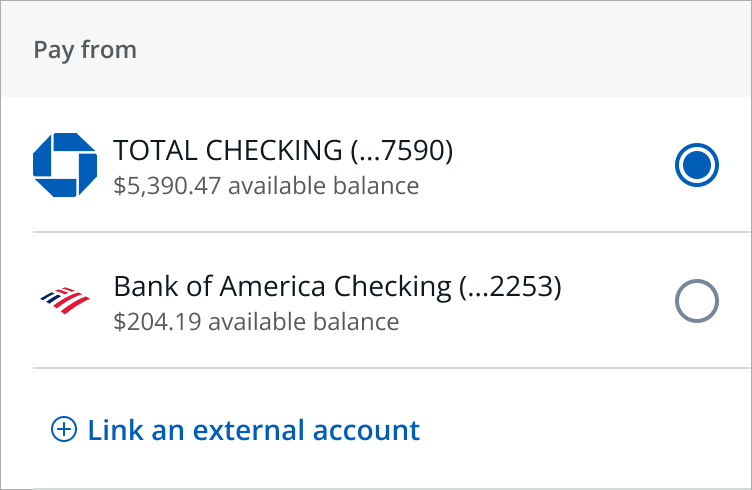The width and height of the screenshot is (752, 490).
Task: Click the word 'account' in the blue link
Action: click(x=366, y=430)
